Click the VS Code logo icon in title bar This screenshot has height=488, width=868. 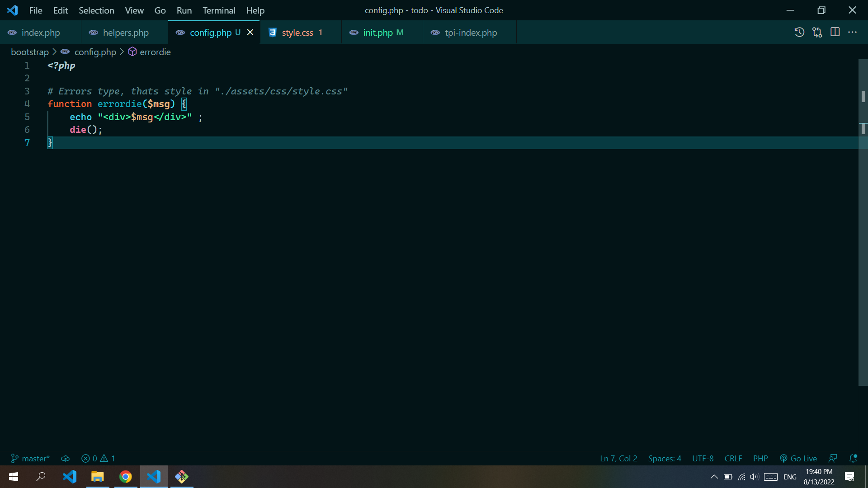pos(13,10)
